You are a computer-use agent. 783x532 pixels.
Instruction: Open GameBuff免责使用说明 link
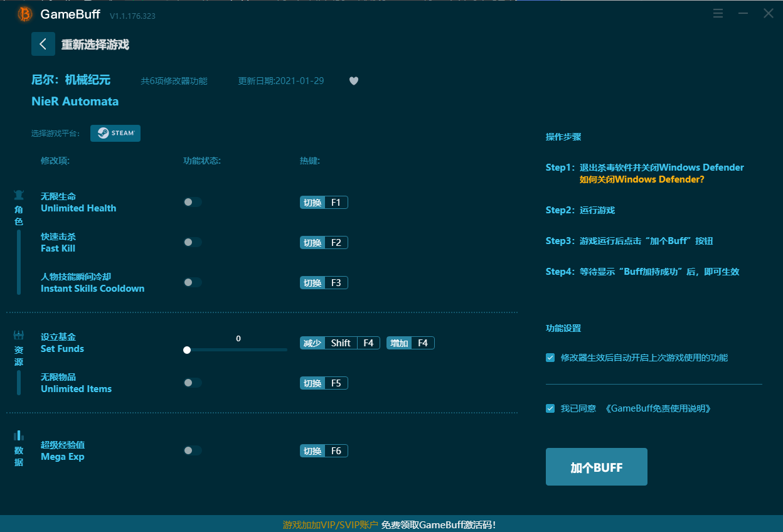pos(658,408)
